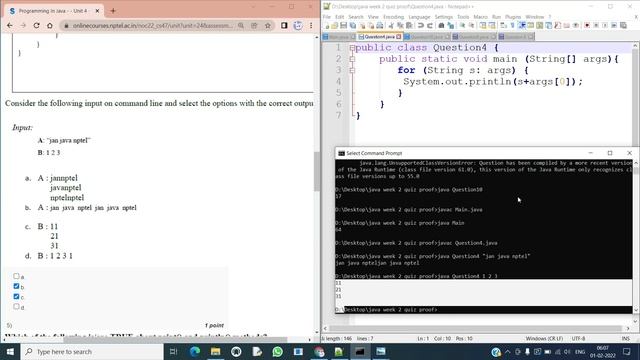Image resolution: width=640 pixels, height=360 pixels.
Task: Click Command Prompt title bar text
Action: (x=374, y=153)
